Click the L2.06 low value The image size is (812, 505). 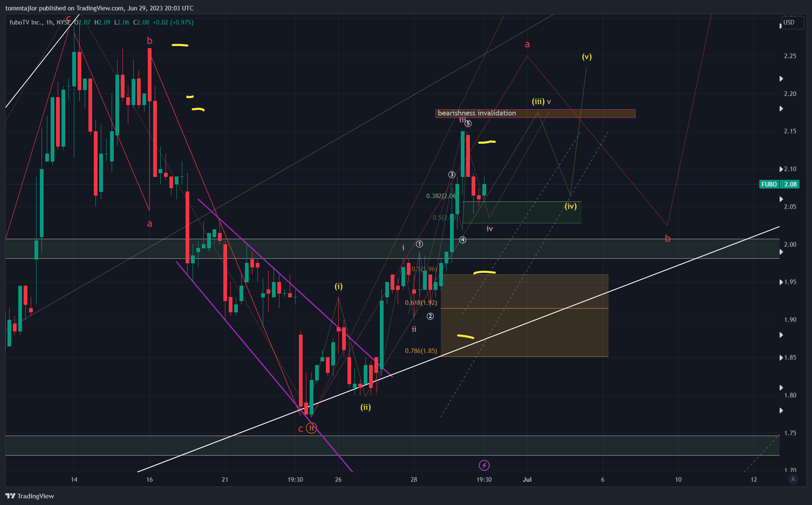point(122,22)
